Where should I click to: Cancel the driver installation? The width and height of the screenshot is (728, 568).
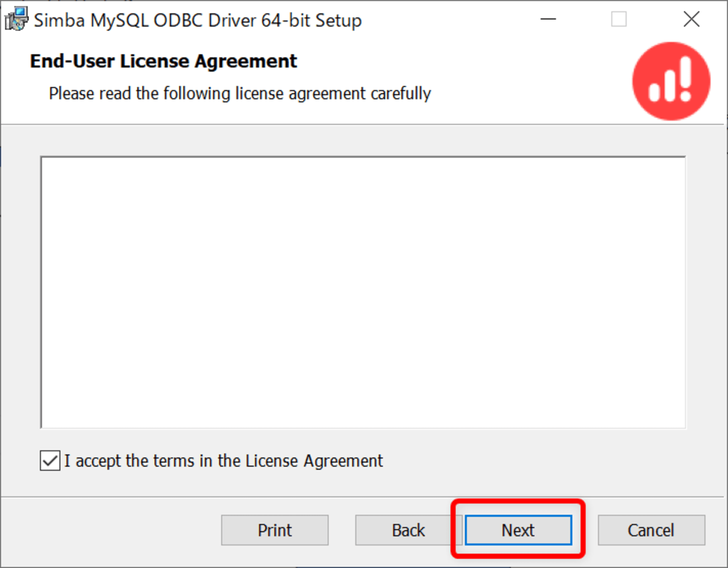click(651, 530)
